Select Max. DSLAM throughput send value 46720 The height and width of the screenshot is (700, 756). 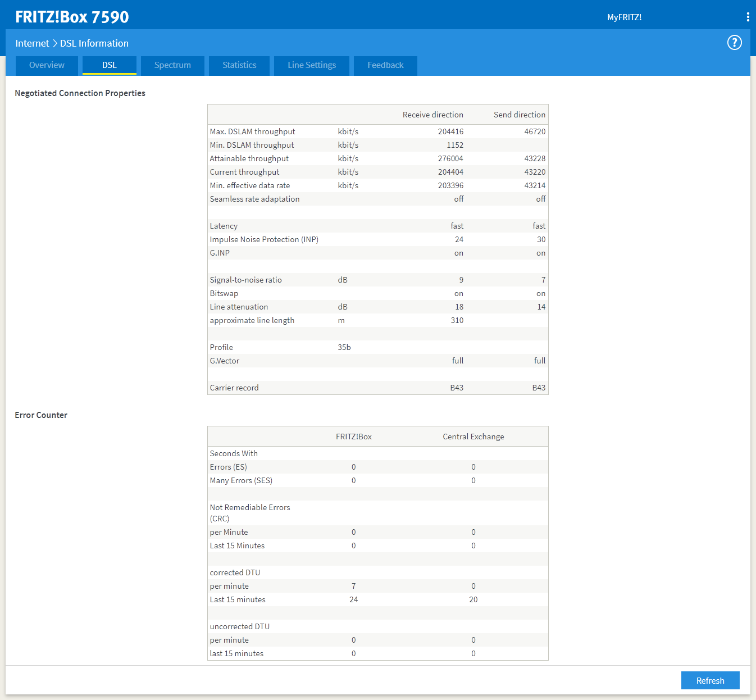pyautogui.click(x=535, y=131)
